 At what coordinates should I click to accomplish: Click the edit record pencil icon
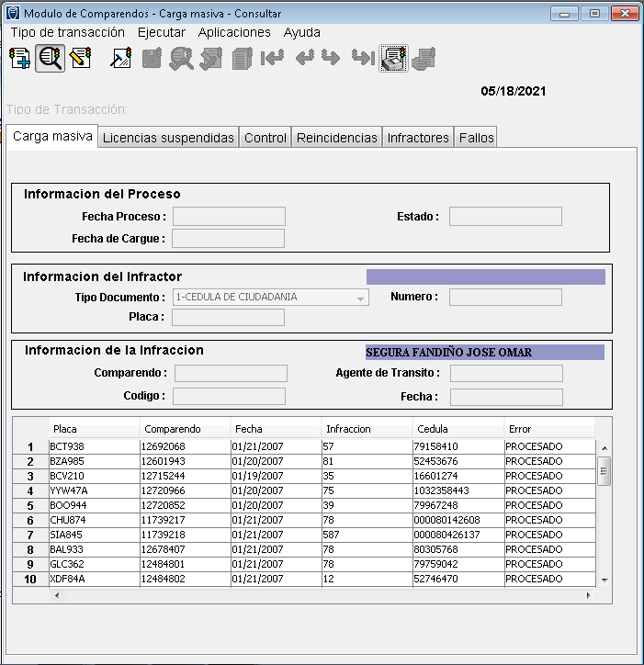pos(81,59)
